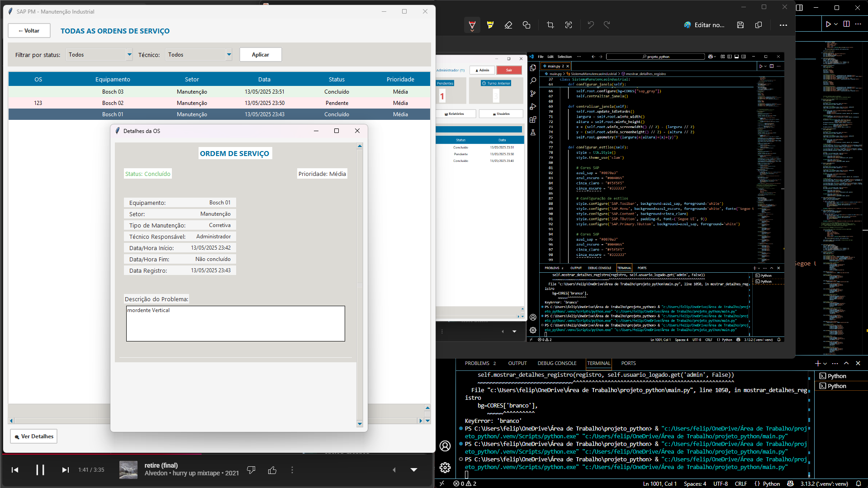This screenshot has width=868, height=488.
Task: Click the Descrição do Problema text box
Action: 235,323
